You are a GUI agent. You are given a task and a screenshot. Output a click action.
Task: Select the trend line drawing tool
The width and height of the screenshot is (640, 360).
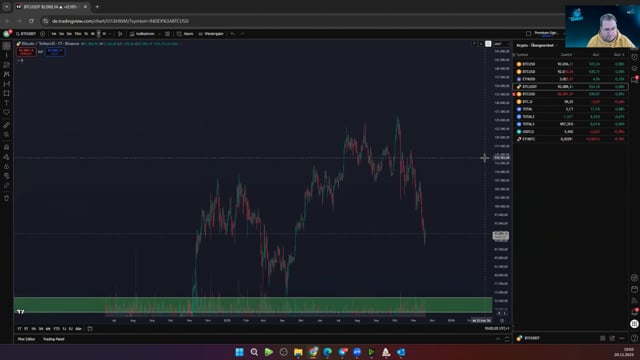[7, 56]
